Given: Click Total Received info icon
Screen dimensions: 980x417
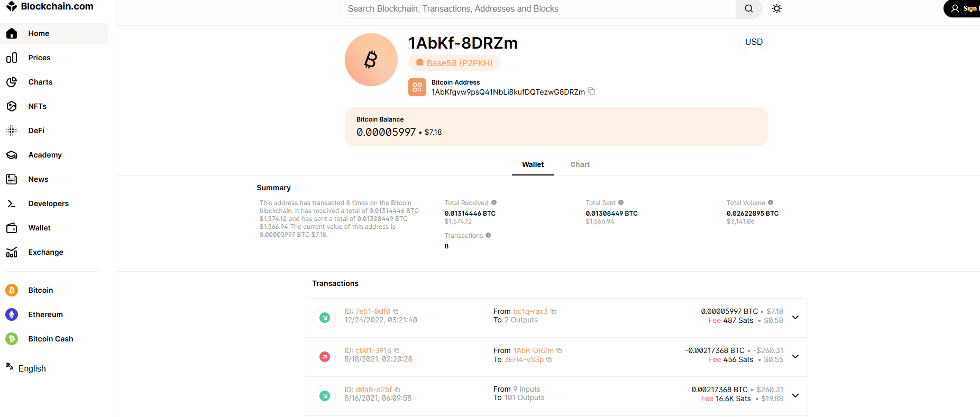Looking at the screenshot, I should 494,202.
